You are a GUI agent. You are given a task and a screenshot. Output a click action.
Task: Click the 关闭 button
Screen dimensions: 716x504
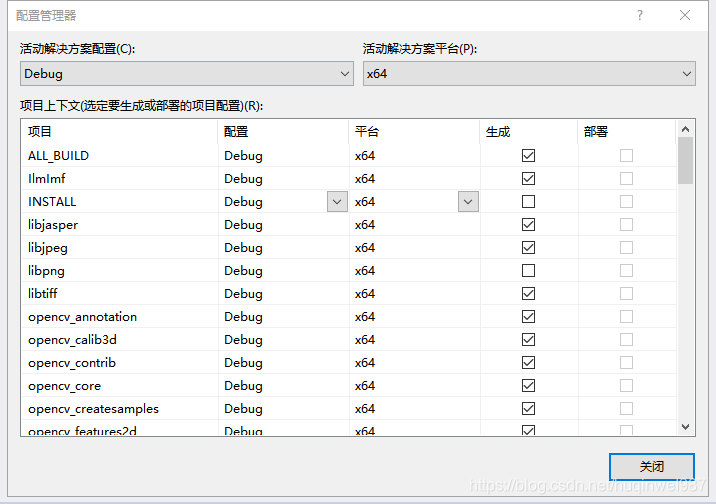652,467
